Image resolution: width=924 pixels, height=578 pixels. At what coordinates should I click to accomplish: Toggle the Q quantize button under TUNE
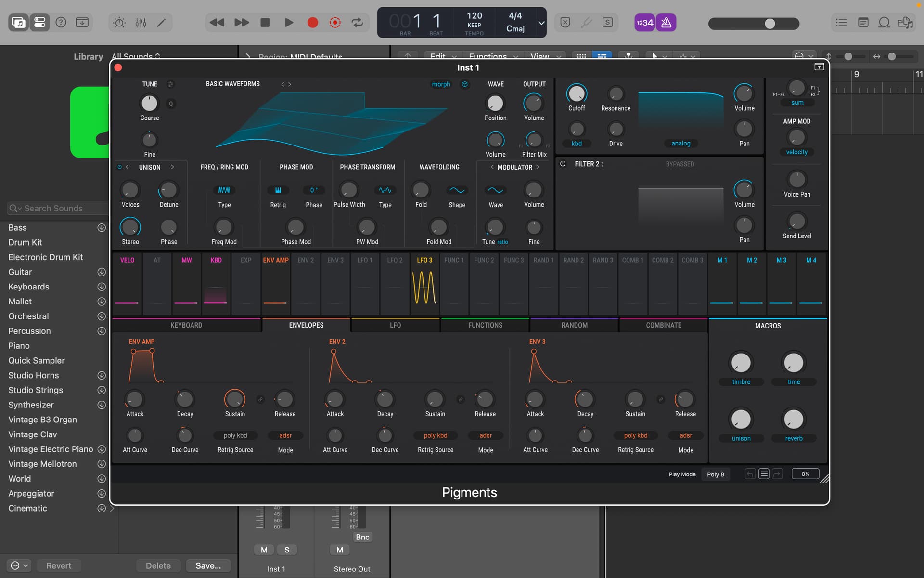click(170, 104)
